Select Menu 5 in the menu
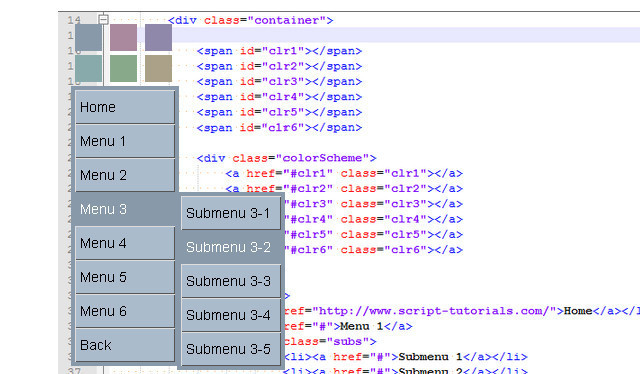 (125, 277)
